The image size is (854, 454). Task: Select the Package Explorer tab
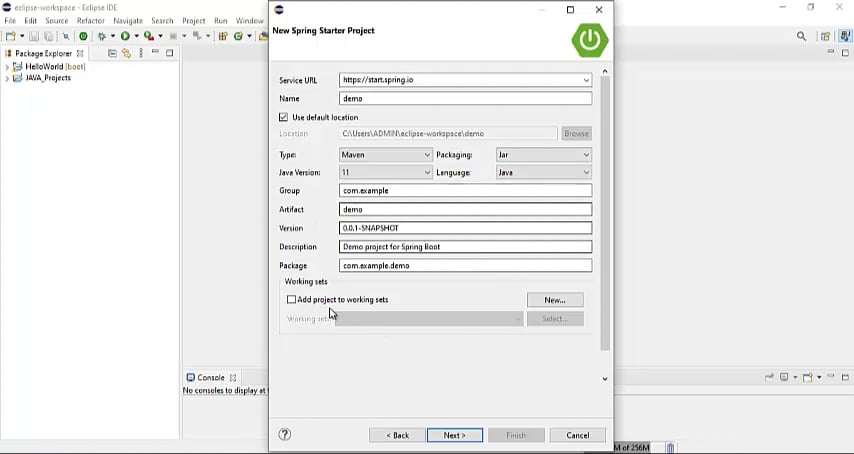pos(44,53)
